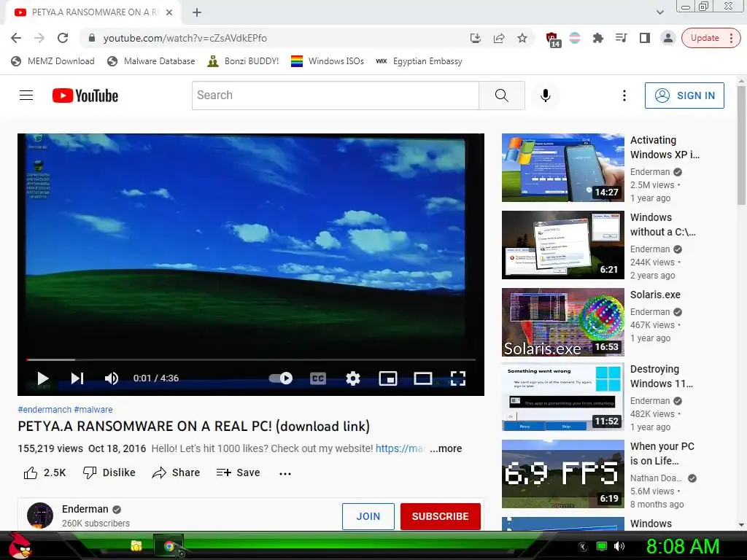Open file explorer in taskbar

coord(136,545)
